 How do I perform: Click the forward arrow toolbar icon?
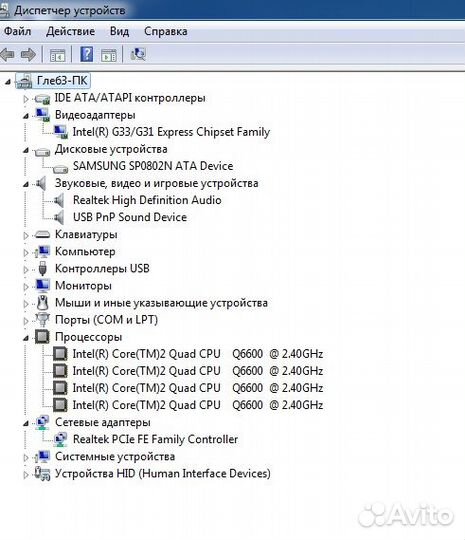28,54
